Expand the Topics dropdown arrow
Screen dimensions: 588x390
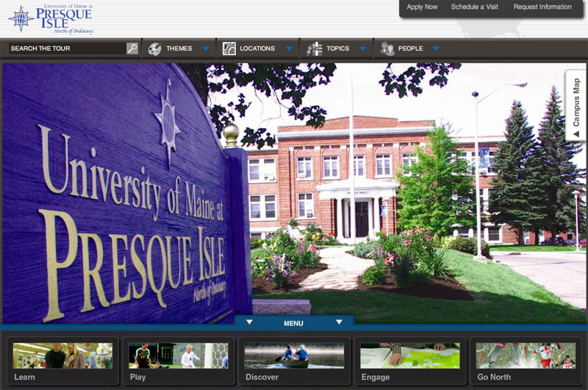pos(362,49)
